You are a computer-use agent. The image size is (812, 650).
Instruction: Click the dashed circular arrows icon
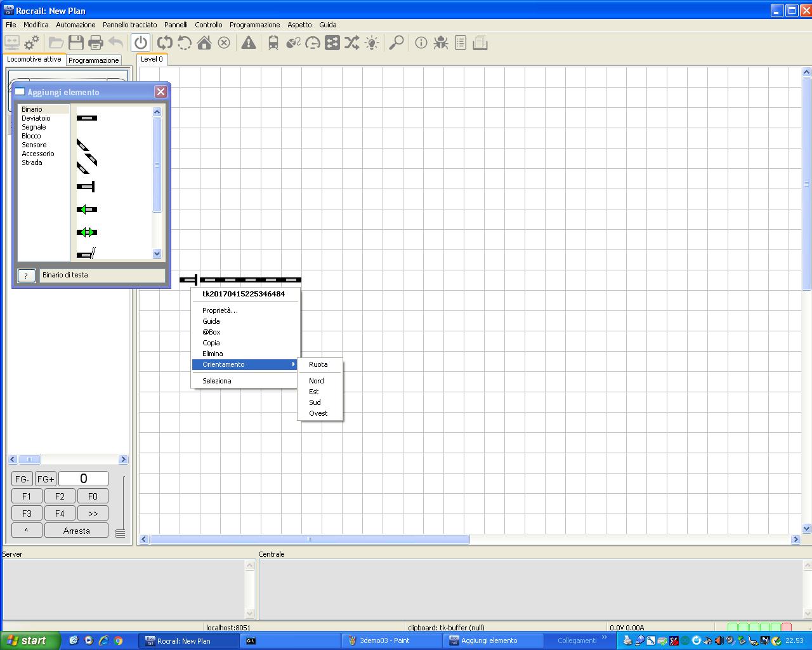(x=185, y=43)
